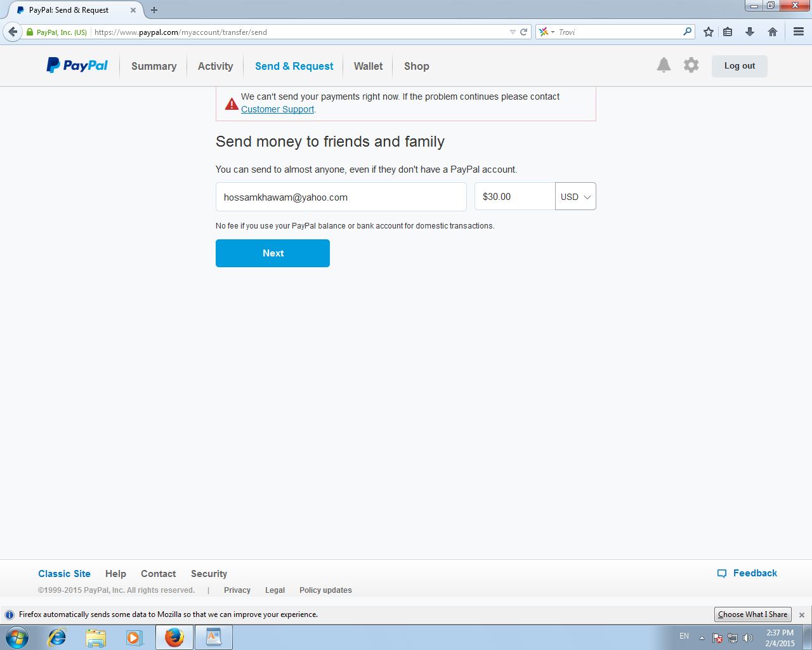Open the notifications bell icon
This screenshot has width=812, height=650.
pyautogui.click(x=664, y=65)
